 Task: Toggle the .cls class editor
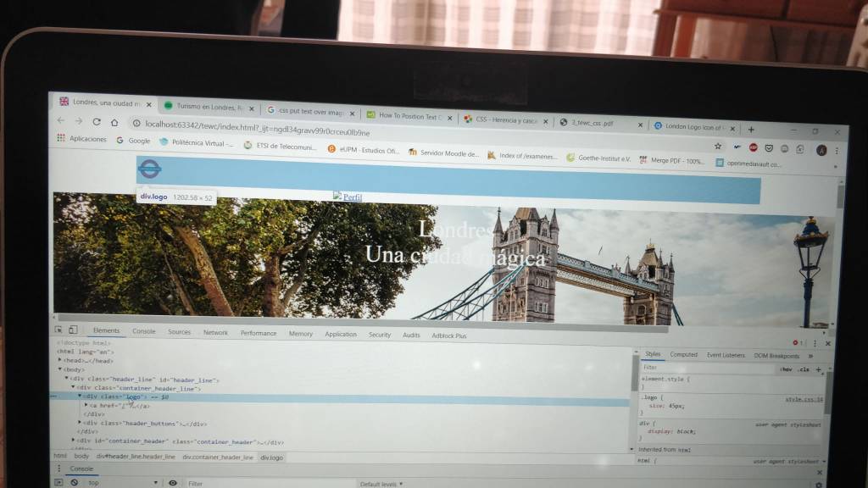(x=804, y=369)
